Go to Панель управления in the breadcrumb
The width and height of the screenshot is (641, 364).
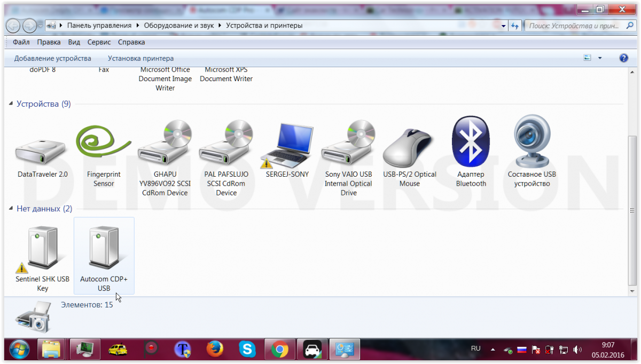(x=99, y=26)
